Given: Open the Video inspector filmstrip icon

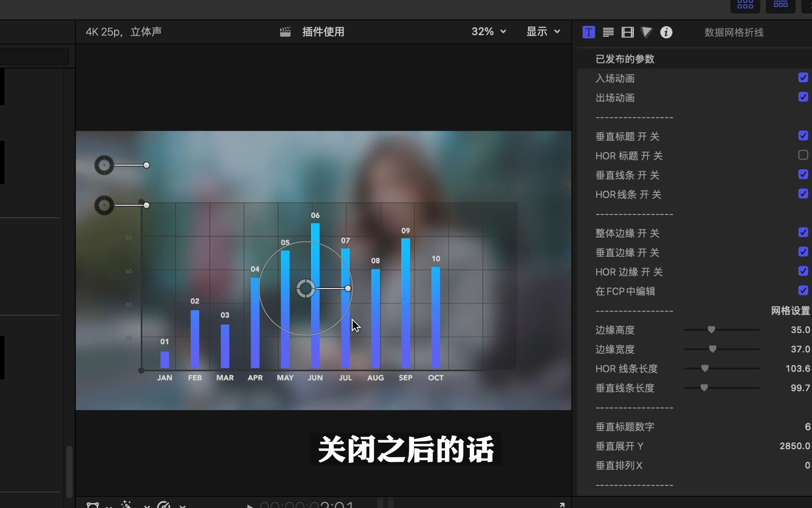Looking at the screenshot, I should pos(628,32).
